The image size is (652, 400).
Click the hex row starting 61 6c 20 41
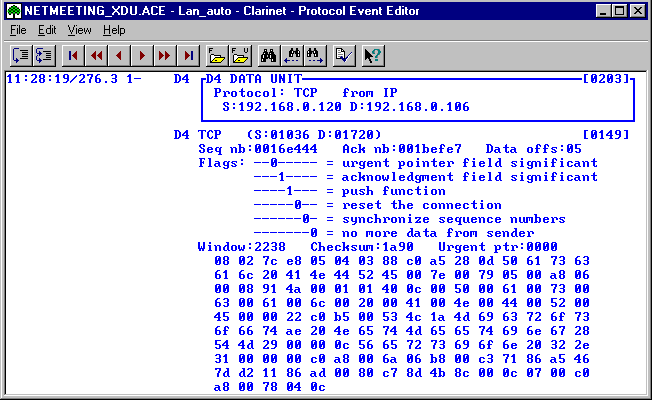coord(402,275)
